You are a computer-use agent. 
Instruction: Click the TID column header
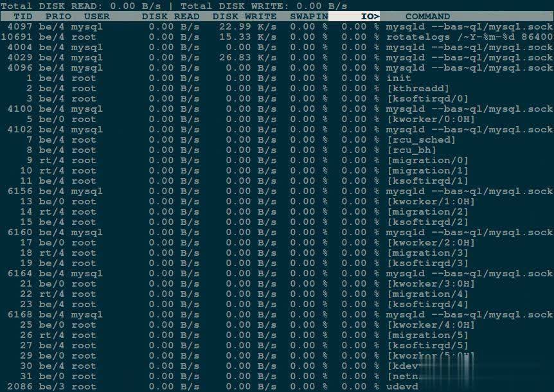pyautogui.click(x=22, y=16)
